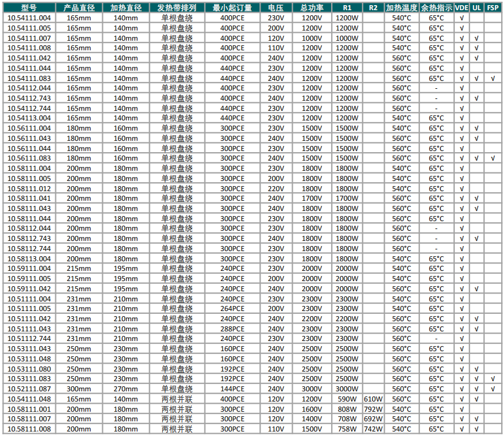Select model cell 10.54111.042

click(x=29, y=58)
